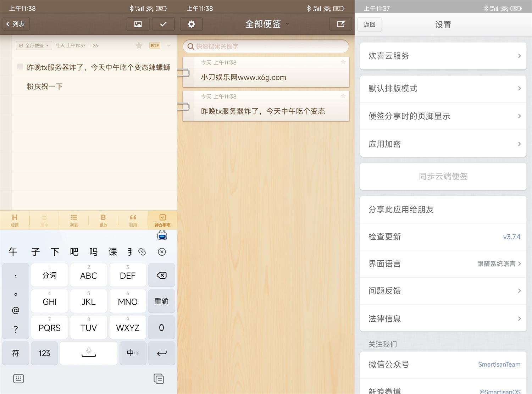532x394 pixels.
Task: Tap the quick search field 快速搜索关键字
Action: (x=265, y=46)
